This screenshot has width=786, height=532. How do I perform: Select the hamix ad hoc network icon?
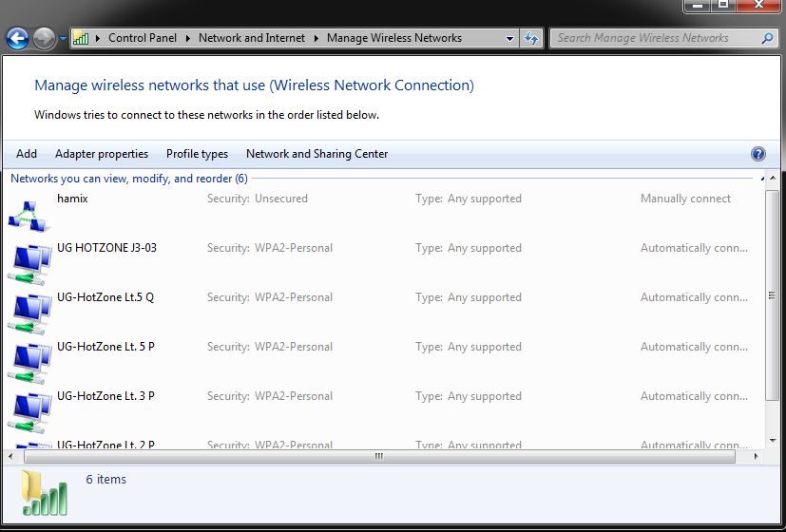tap(29, 216)
